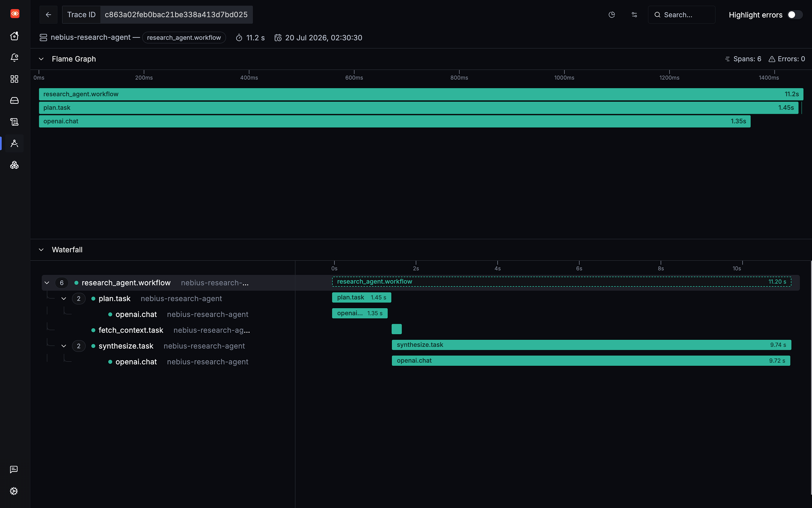This screenshot has height=508, width=812.
Task: Open the Home page icon in sidebar
Action: (x=14, y=36)
